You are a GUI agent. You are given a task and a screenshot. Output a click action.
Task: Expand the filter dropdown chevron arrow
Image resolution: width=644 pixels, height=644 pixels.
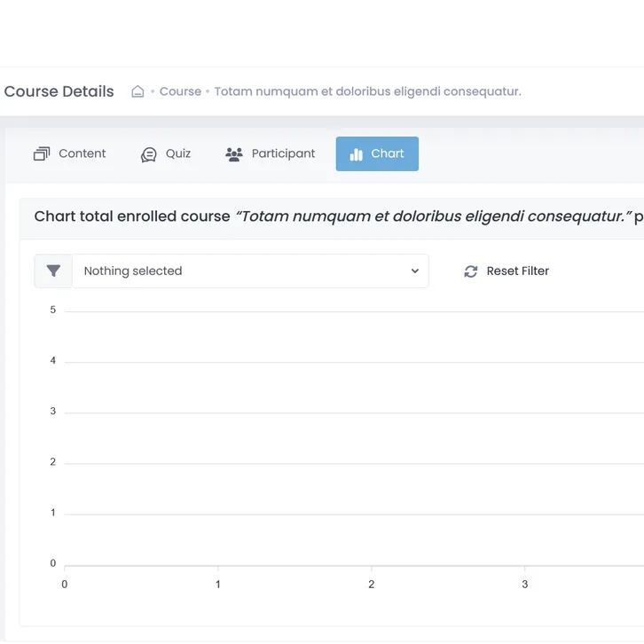pos(414,271)
